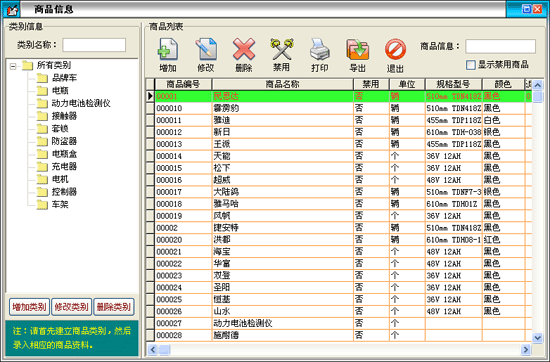Click the 增加 add product icon
The image size is (550, 362).
[x=168, y=49]
